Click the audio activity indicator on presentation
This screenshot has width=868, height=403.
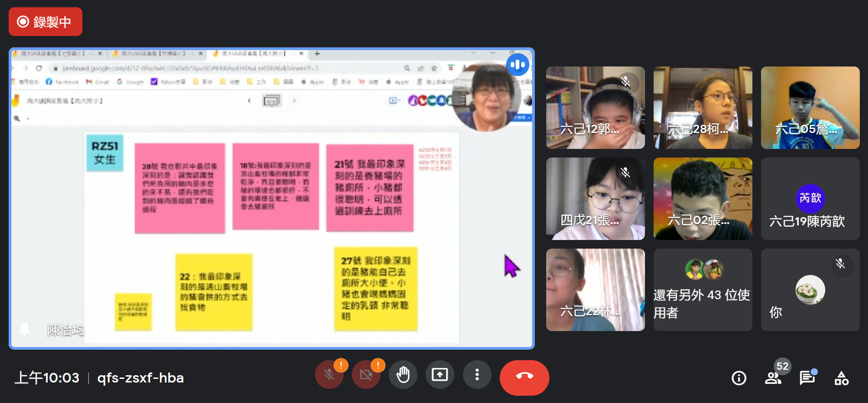[x=518, y=65]
